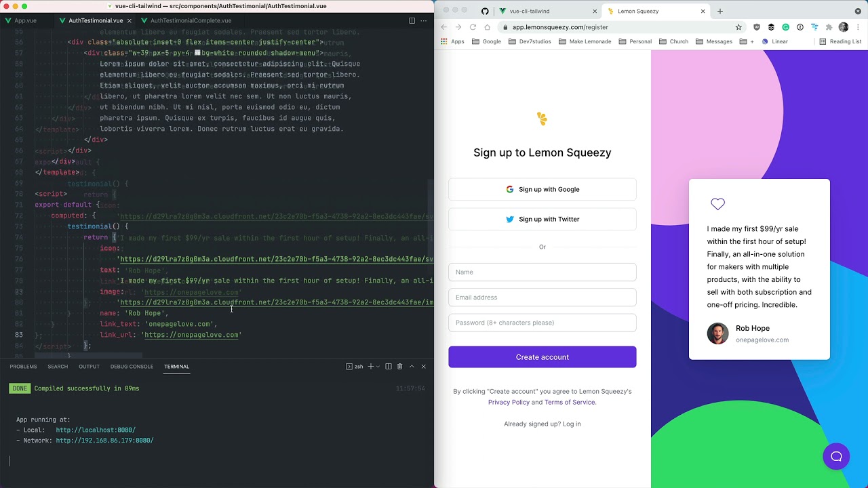Click the Chrome address bar URL

pos(560,27)
